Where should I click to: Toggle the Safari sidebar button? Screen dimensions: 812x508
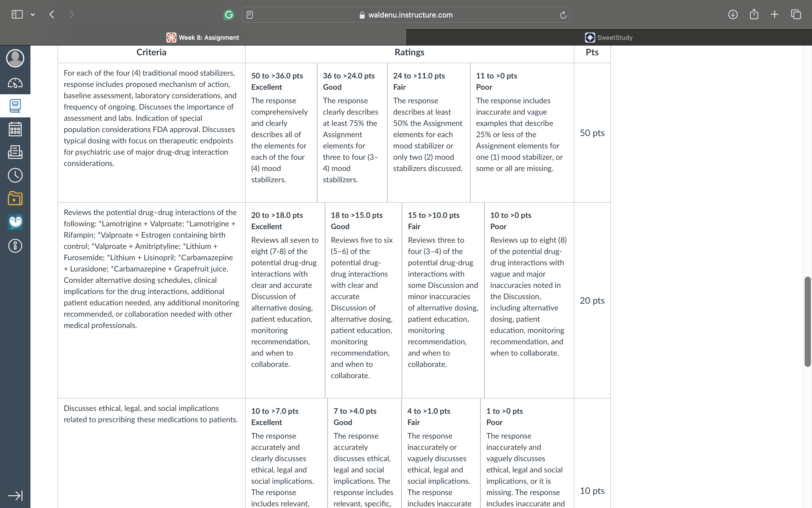(x=17, y=14)
